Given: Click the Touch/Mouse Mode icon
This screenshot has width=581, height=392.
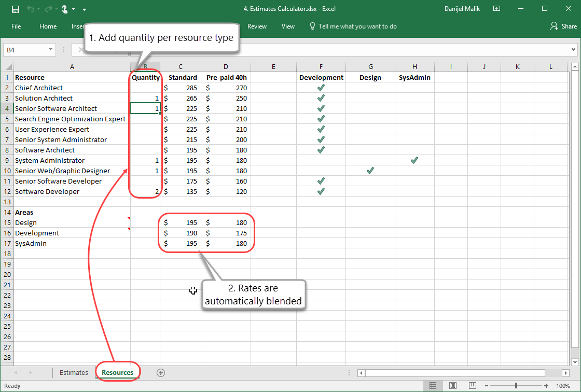Looking at the screenshot, I should click(64, 9).
